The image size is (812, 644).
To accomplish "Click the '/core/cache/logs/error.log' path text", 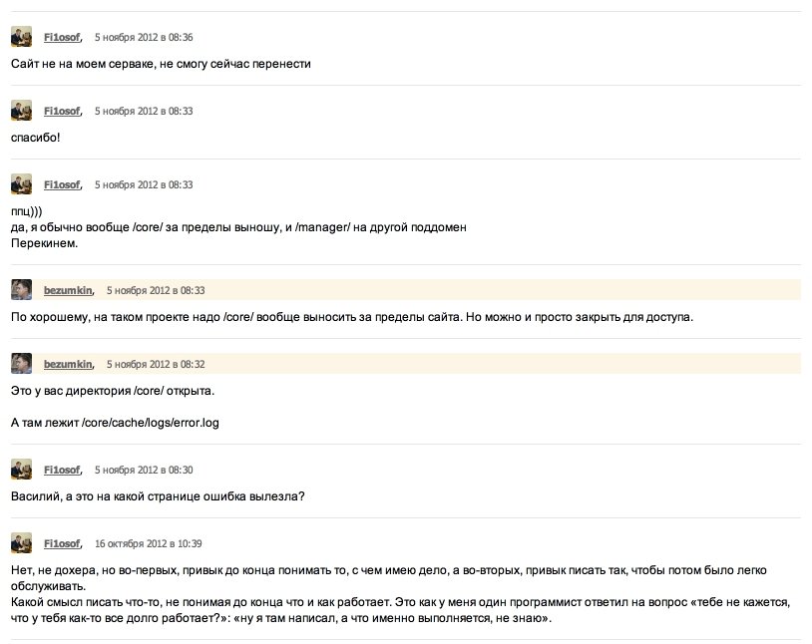I will coord(151,423).
